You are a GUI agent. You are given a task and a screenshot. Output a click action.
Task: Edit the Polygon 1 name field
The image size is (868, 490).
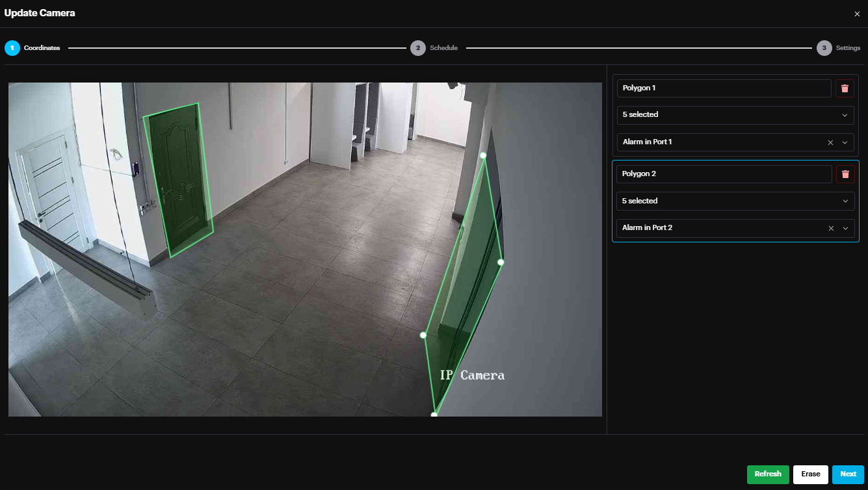[723, 88]
